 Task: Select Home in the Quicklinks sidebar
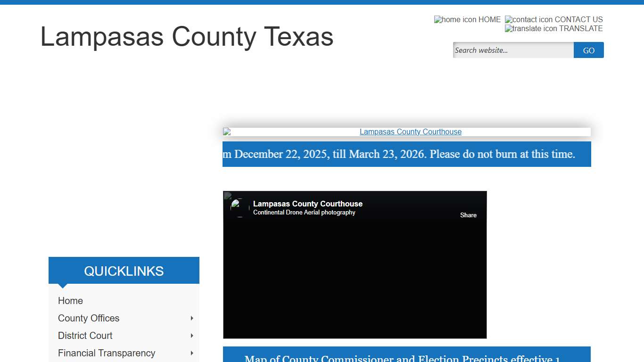[x=70, y=301]
